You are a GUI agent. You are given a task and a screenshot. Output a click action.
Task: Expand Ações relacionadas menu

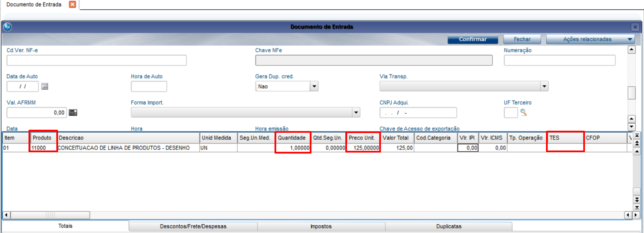590,39
